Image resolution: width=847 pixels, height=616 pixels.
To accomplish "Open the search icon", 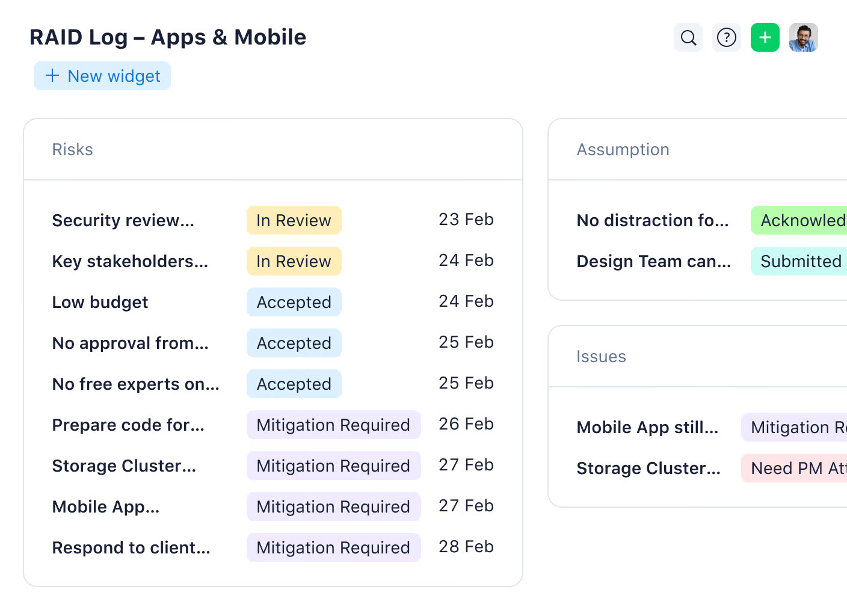I will 688,37.
